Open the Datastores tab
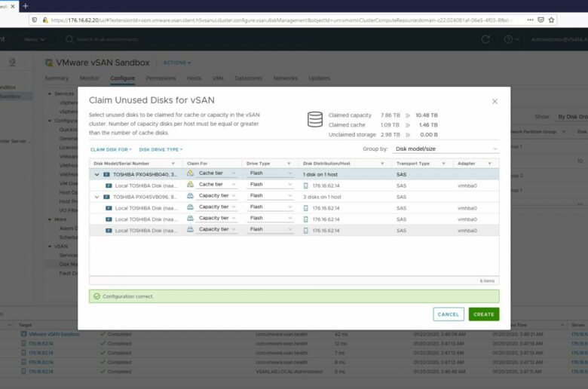The image size is (588, 389). (x=248, y=78)
